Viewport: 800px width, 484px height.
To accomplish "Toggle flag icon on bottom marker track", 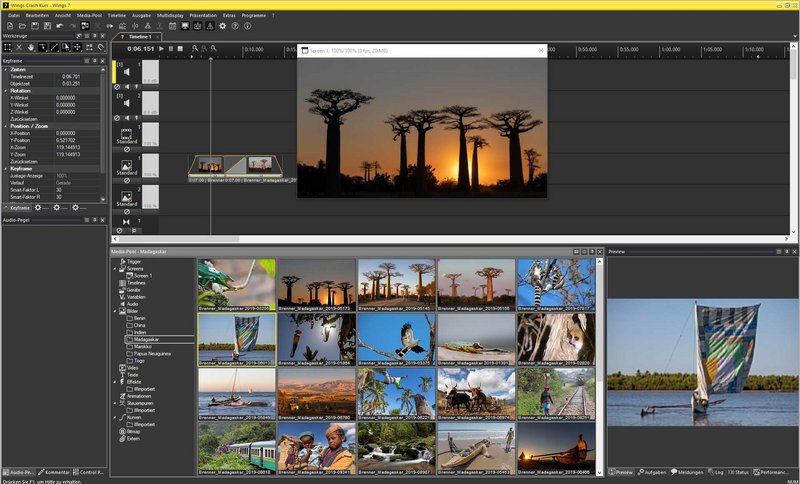I will click(134, 231).
